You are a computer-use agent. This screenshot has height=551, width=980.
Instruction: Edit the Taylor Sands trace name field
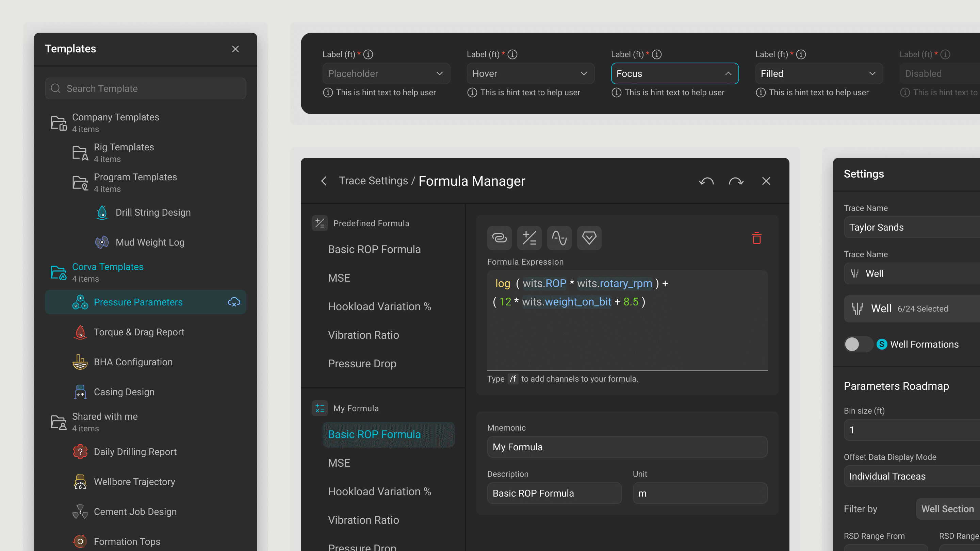click(x=912, y=228)
